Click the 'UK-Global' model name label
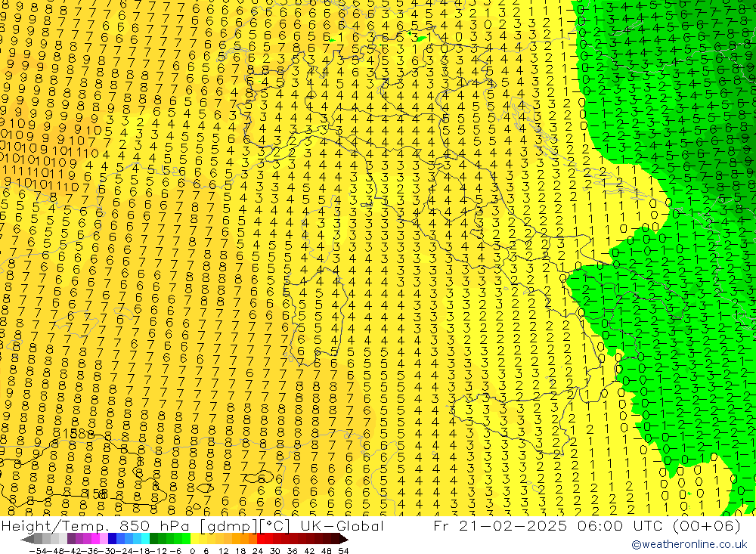Viewport: 756px width, 554px height. pos(342,526)
